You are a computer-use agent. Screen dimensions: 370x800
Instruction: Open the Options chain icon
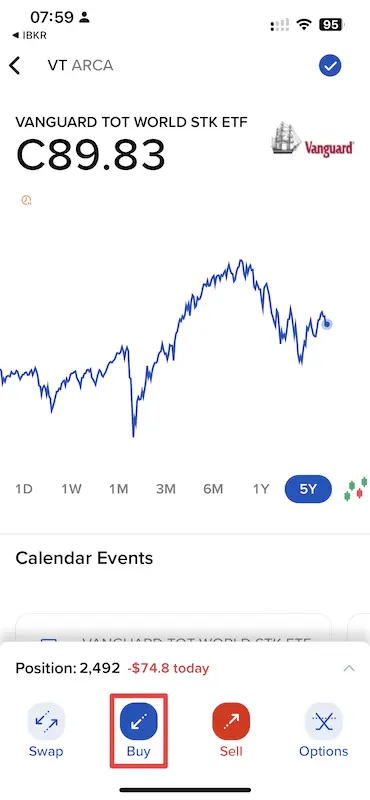click(324, 721)
